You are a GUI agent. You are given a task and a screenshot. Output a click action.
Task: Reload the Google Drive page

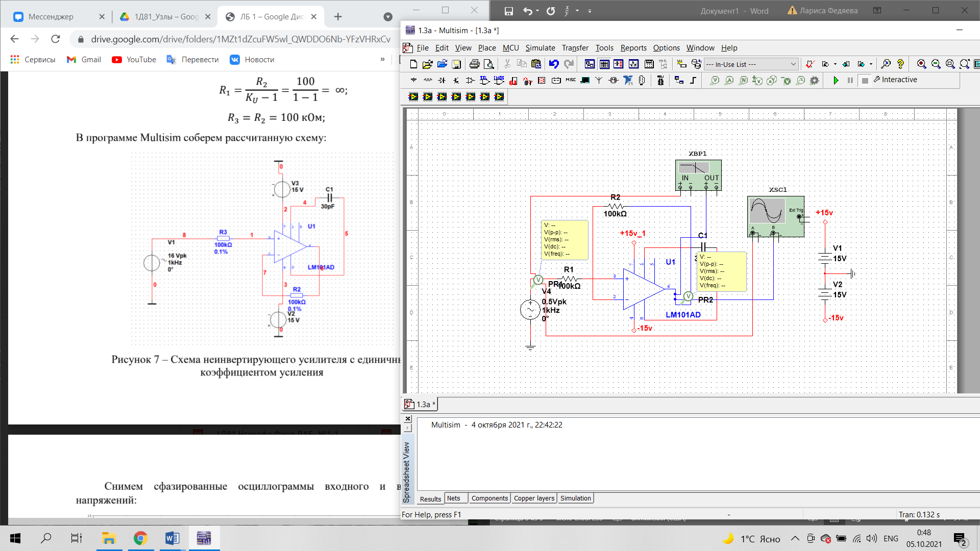pos(56,39)
